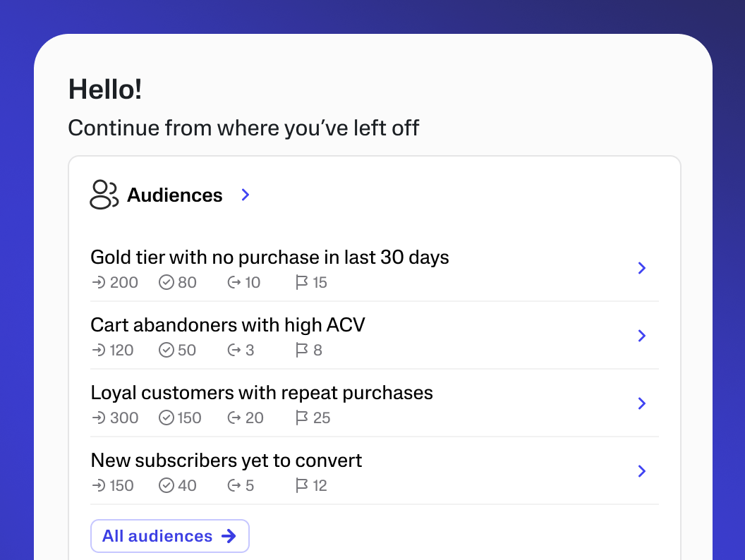Click checkmark icon showing 80 for Gold tier
Image resolution: width=745 pixels, height=560 pixels.
(x=166, y=283)
